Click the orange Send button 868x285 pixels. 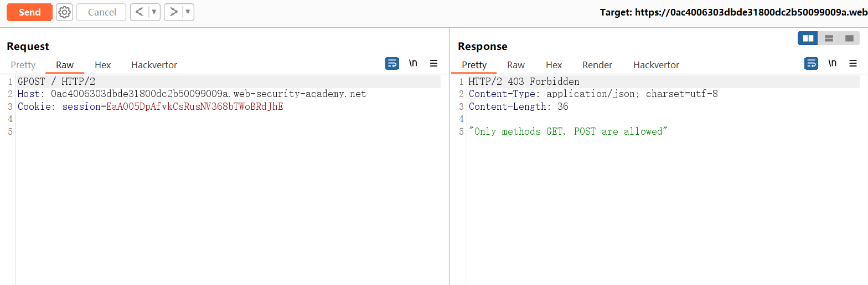[x=29, y=12]
